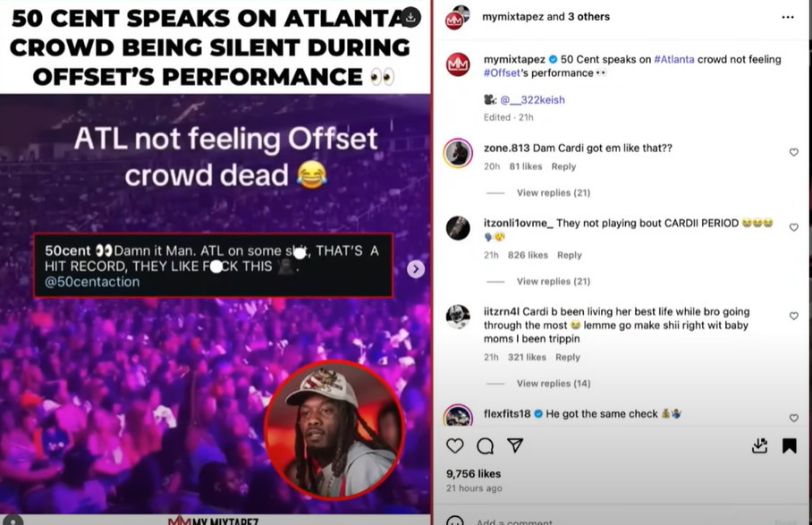
Task: Reply to iitzrn4l's comment
Action: point(568,357)
